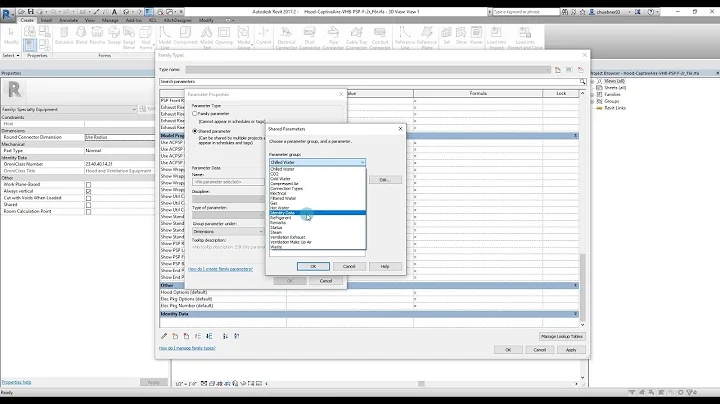Select the Reference Plane tool
Screen dimensions: 720x404
[x=427, y=38]
